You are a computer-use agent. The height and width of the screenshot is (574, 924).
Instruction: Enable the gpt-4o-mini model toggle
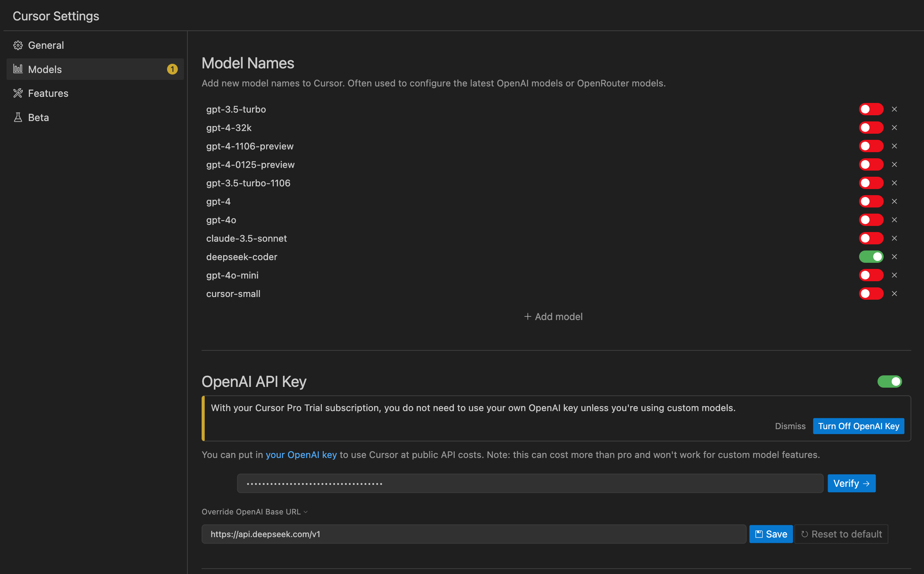coord(871,275)
